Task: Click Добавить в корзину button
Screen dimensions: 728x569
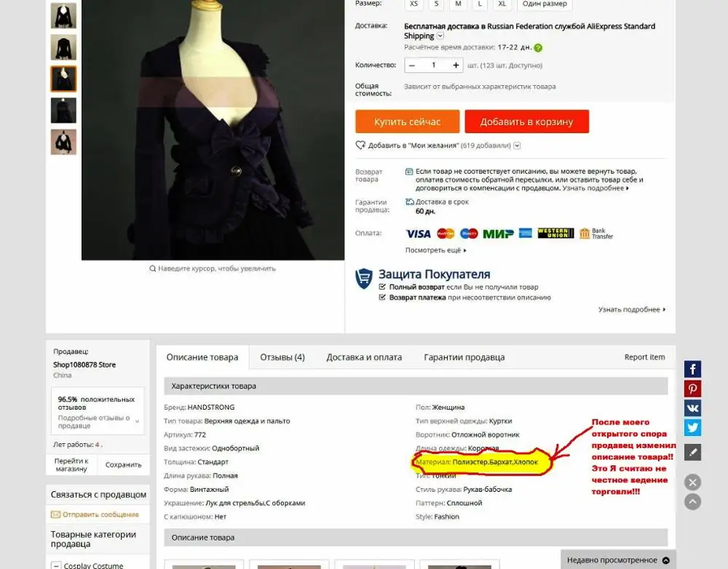Action: (x=526, y=122)
